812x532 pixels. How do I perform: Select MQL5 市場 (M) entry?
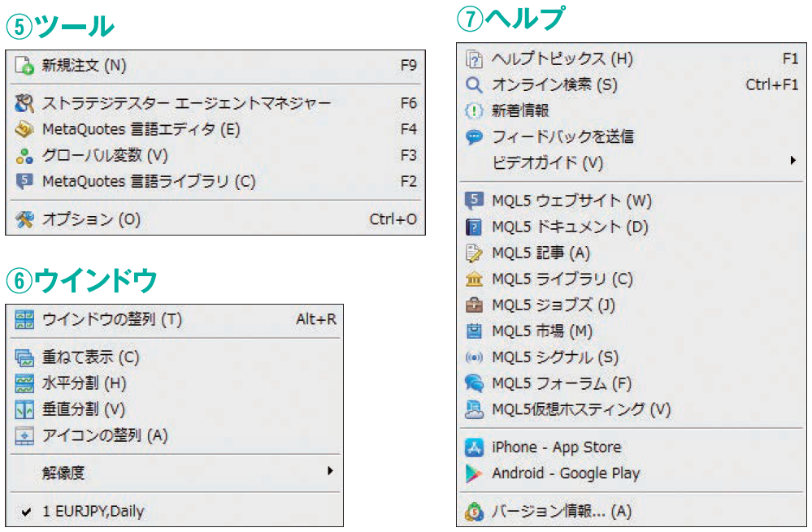632,331
